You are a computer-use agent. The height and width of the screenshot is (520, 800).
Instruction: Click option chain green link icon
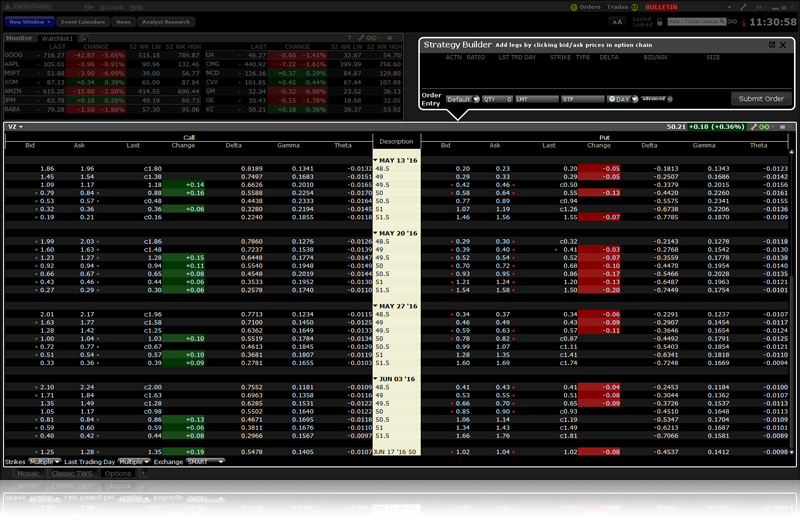(764, 127)
